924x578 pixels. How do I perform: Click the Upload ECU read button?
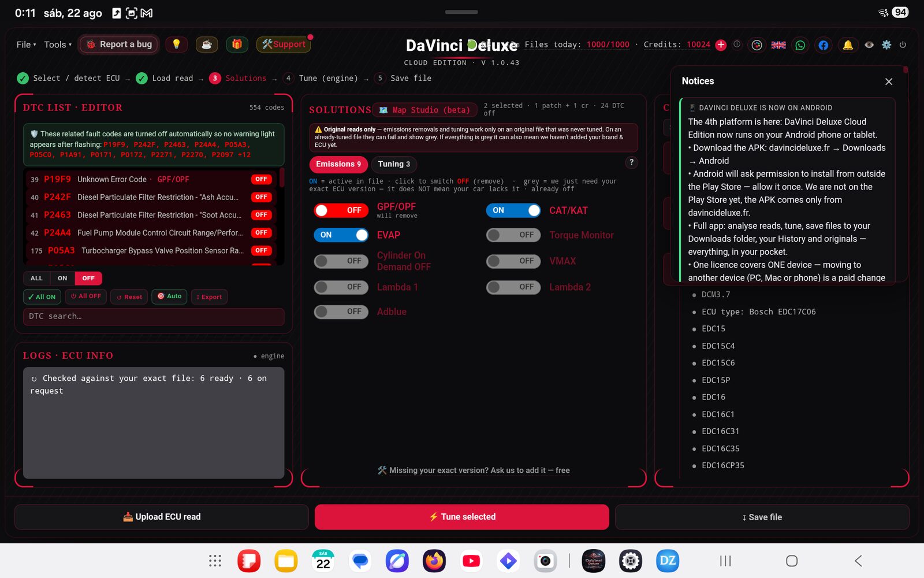point(162,517)
